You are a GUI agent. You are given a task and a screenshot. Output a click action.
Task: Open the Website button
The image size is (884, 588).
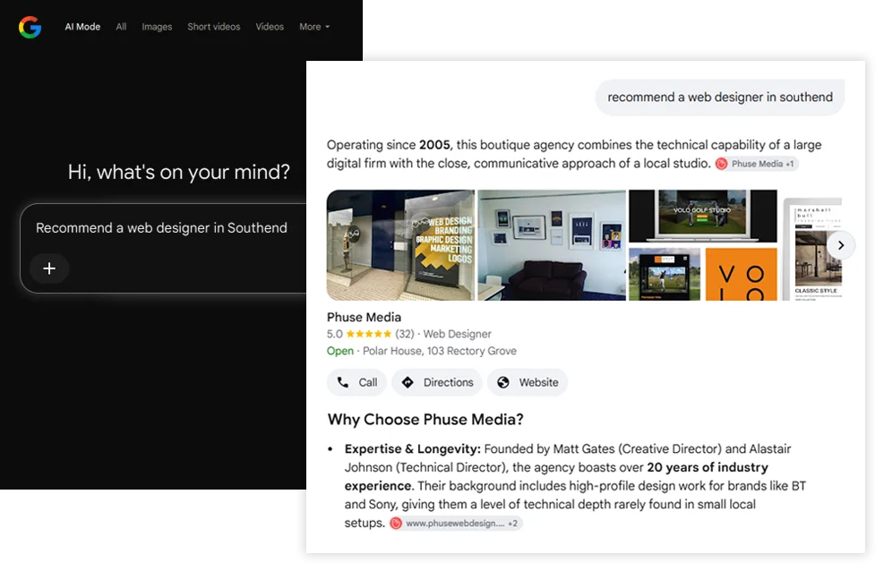(x=528, y=382)
